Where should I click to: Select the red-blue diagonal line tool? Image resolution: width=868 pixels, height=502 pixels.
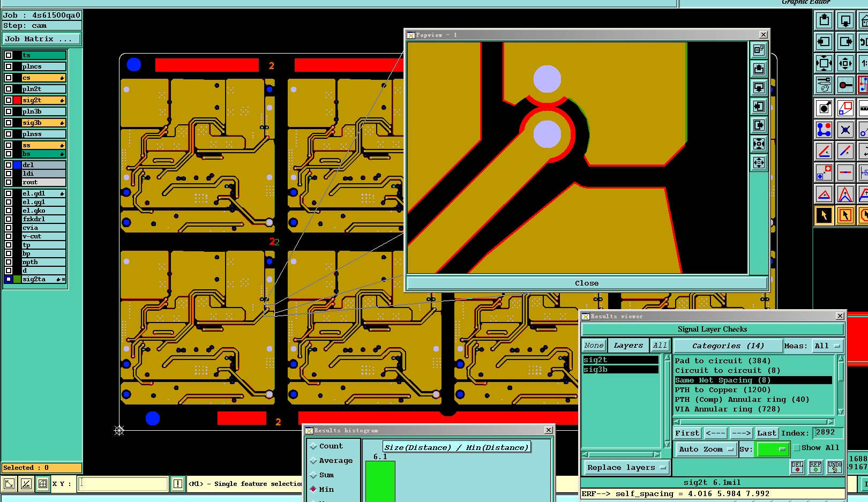tap(845, 151)
